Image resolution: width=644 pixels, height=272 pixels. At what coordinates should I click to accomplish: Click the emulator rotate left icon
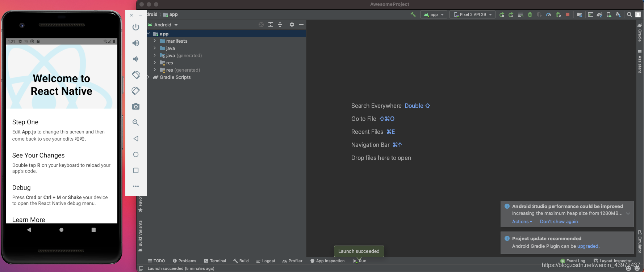(136, 75)
